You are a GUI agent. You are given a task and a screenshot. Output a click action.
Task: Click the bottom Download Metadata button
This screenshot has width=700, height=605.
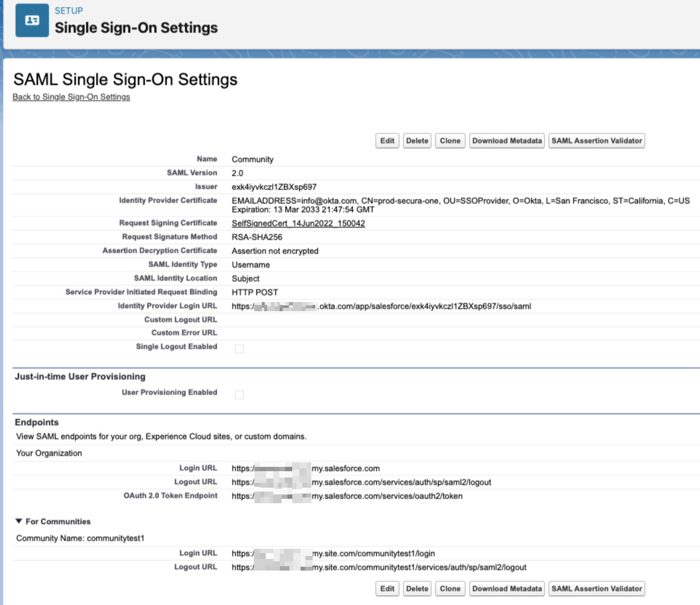coord(507,588)
